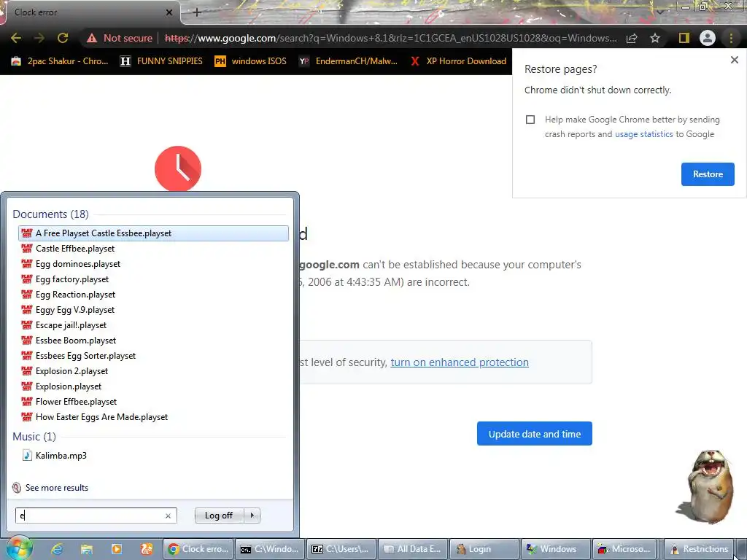Dismiss the Restore pages popup

734,60
